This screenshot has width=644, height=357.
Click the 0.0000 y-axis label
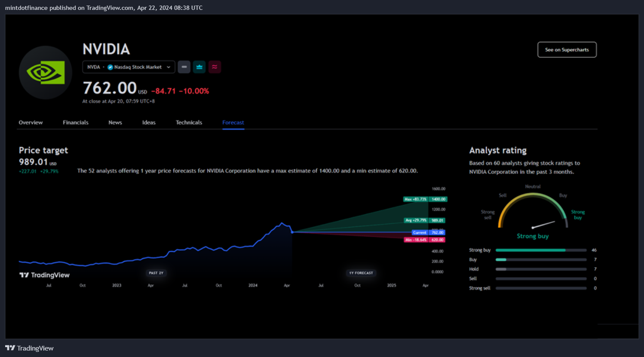438,272
